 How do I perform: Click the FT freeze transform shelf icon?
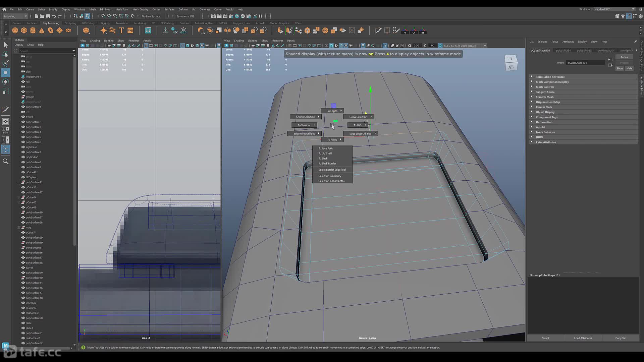tap(405, 31)
